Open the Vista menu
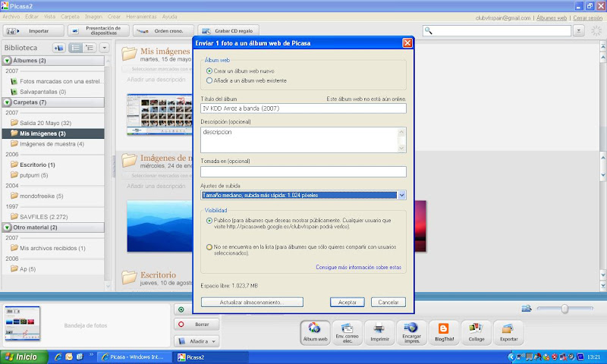Screen dimensions: 607x364 coord(49,17)
